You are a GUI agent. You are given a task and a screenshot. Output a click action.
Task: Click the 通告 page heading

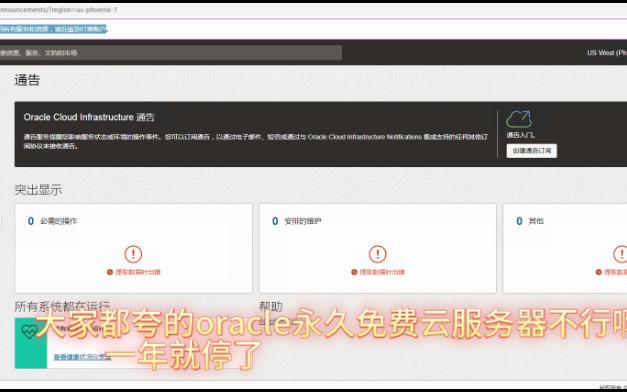click(x=27, y=80)
